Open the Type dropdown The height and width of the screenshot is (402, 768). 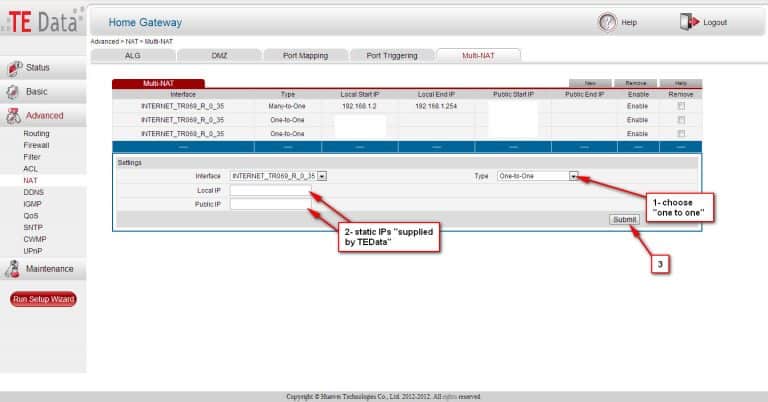[x=574, y=176]
